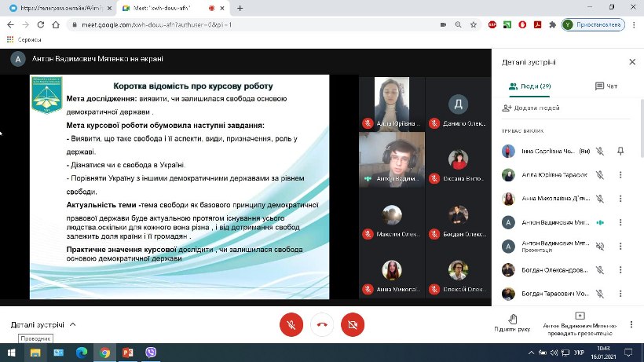The width and height of the screenshot is (644, 362).
Task: Open the Chrome menu three dots
Action: pos(634,24)
